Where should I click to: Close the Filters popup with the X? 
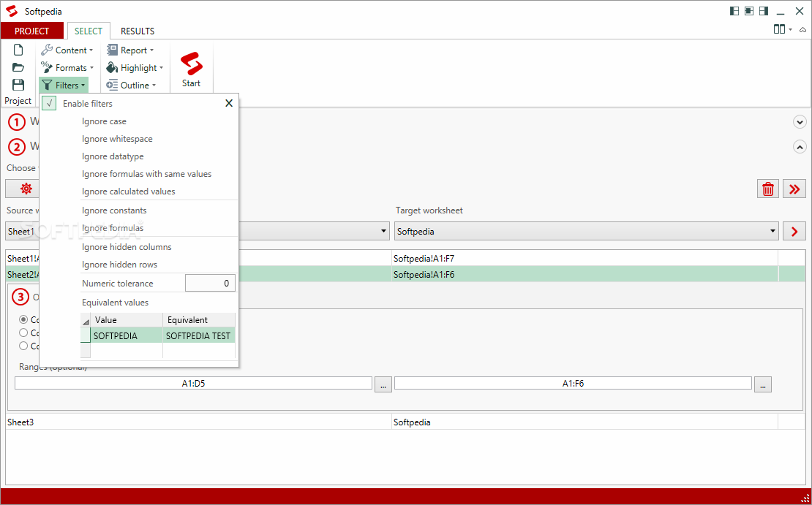[229, 103]
